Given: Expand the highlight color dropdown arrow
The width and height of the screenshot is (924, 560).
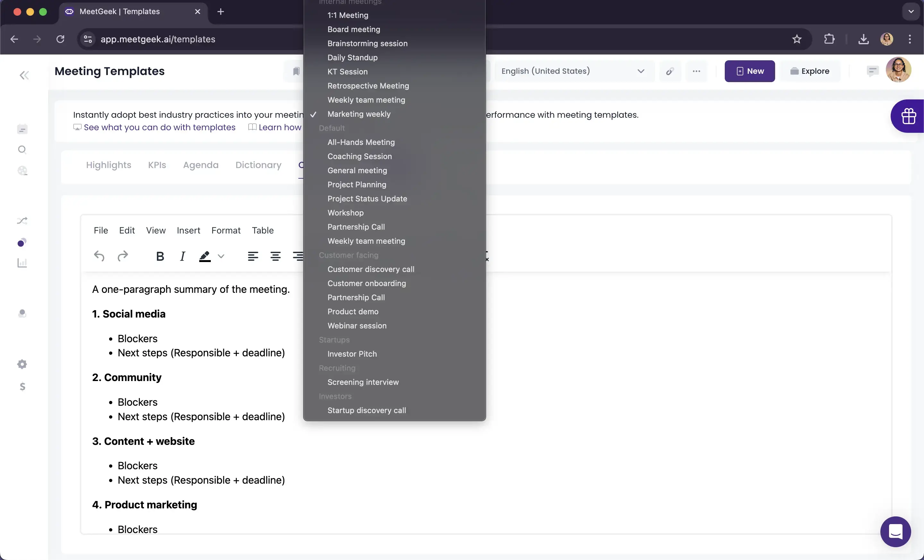Looking at the screenshot, I should point(221,256).
